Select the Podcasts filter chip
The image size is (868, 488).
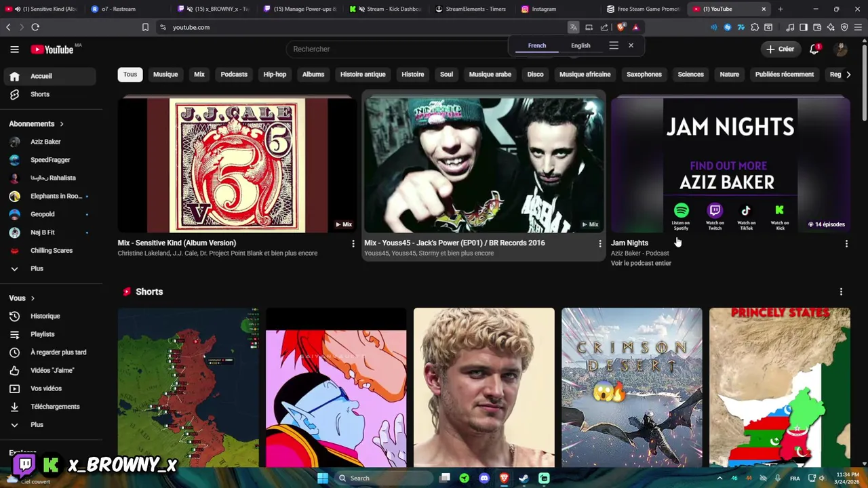tap(234, 75)
